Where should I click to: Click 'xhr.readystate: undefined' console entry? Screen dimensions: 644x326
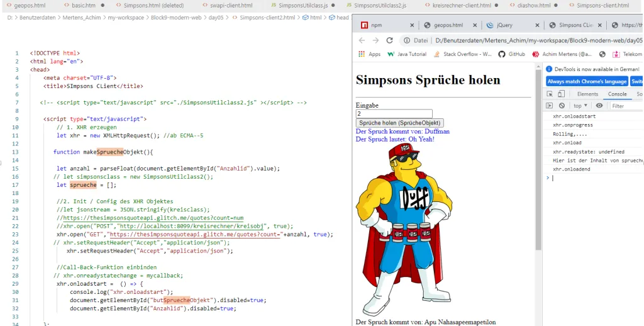589,152
